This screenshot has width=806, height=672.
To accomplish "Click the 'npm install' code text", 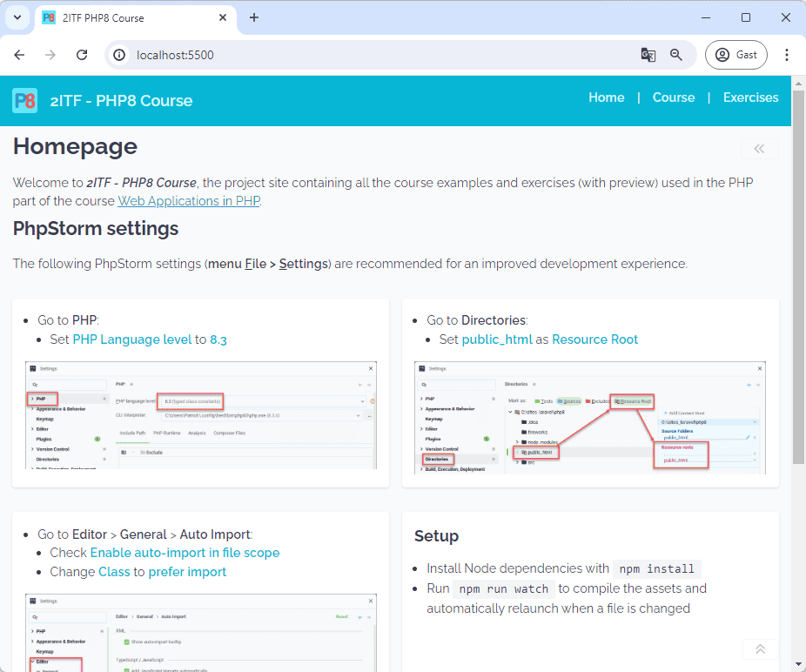I will point(656,568).
